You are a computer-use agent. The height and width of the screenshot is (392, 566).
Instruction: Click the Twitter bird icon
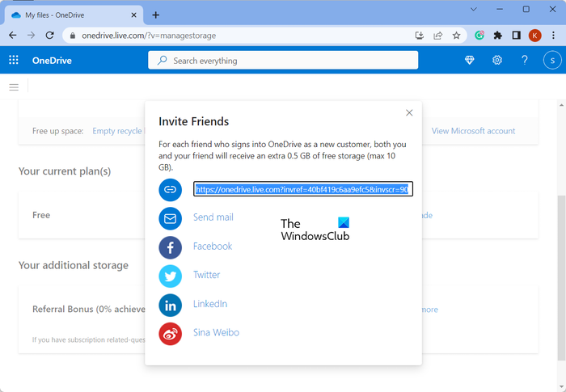(x=170, y=276)
